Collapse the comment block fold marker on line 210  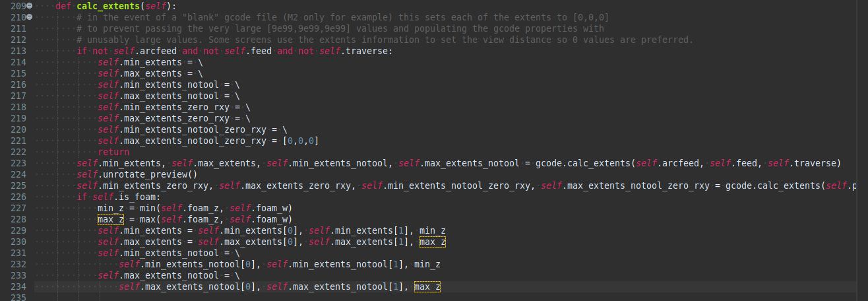30,16
